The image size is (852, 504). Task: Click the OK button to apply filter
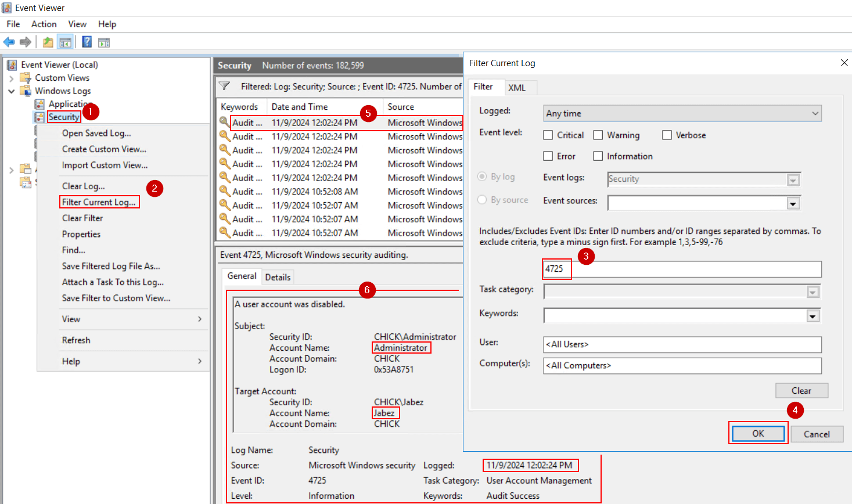[758, 433]
